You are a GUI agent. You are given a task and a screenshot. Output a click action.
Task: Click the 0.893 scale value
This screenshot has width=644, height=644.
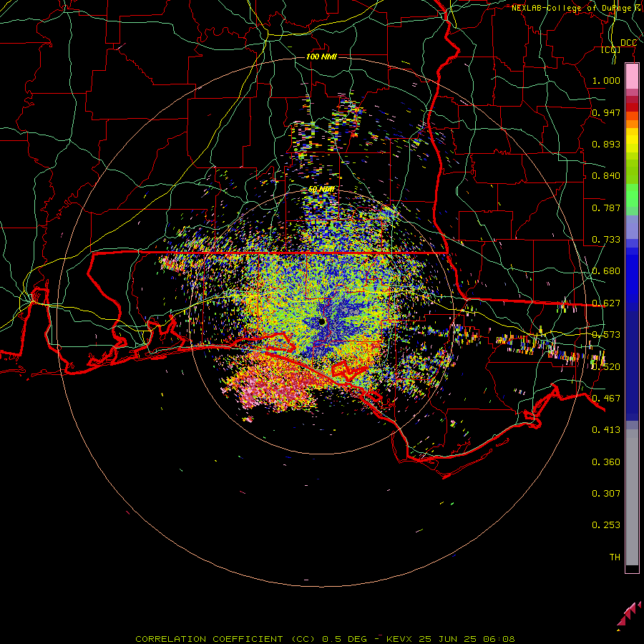click(x=606, y=144)
